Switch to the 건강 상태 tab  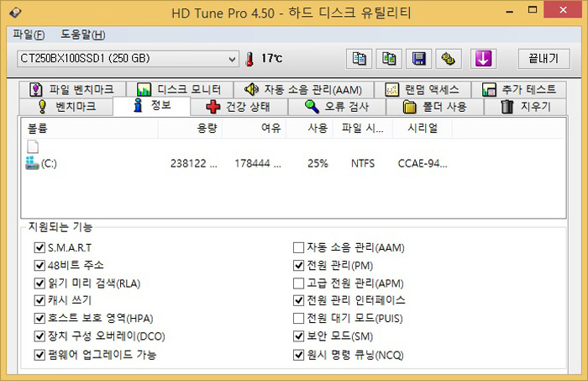[x=239, y=107]
